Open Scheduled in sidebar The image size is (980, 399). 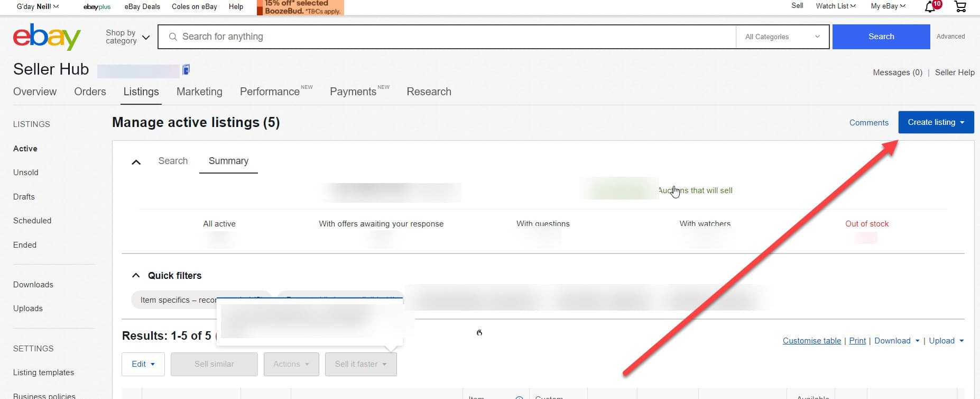click(32, 221)
